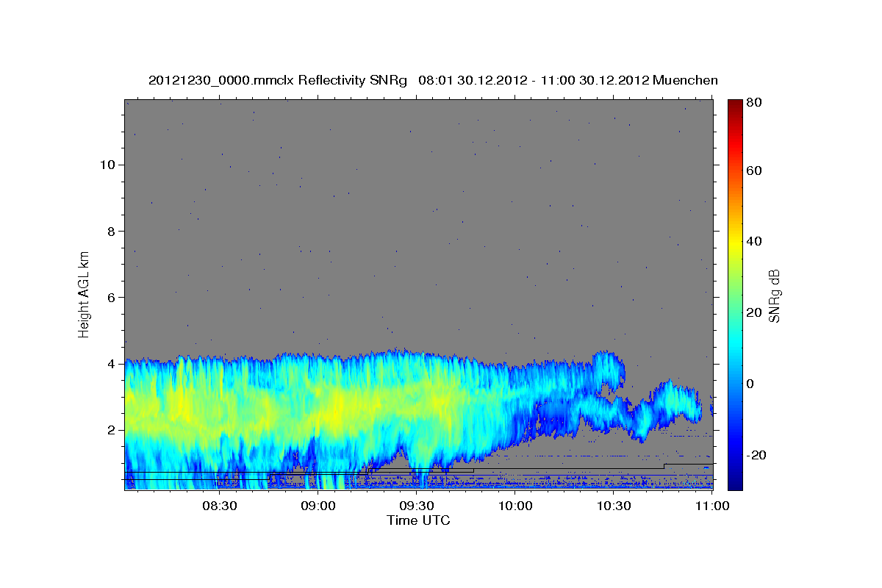The height and width of the screenshot is (588, 882).
Task: Click the height tick label 8
Action: point(112,231)
